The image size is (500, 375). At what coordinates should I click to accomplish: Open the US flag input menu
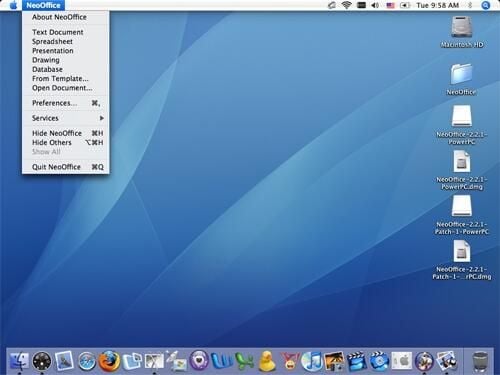[x=390, y=5]
